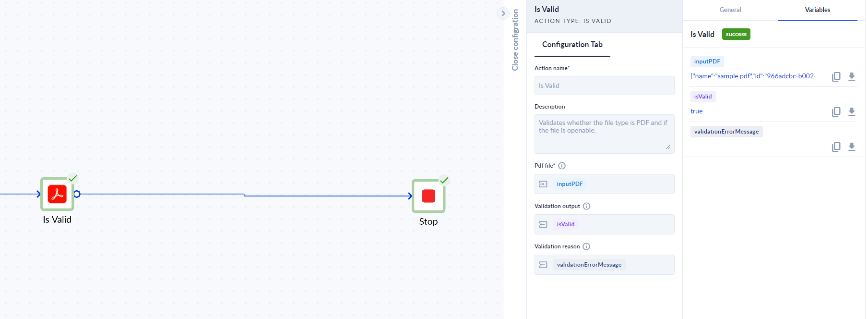Download the inputPDF variable value
The image size is (868, 319).
coord(852,77)
